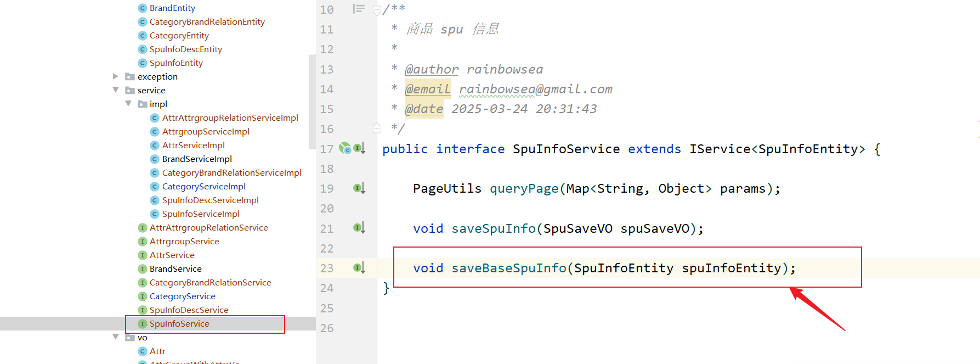Select AttrAttrgroupRelationServiceImpl file
Image resolution: width=980 pixels, height=364 pixels.
click(230, 118)
